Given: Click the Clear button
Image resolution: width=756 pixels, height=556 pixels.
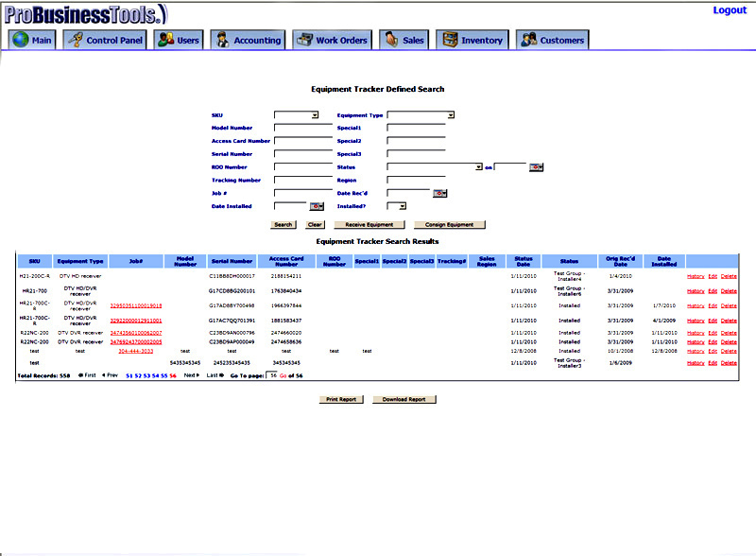Looking at the screenshot, I should [x=315, y=224].
